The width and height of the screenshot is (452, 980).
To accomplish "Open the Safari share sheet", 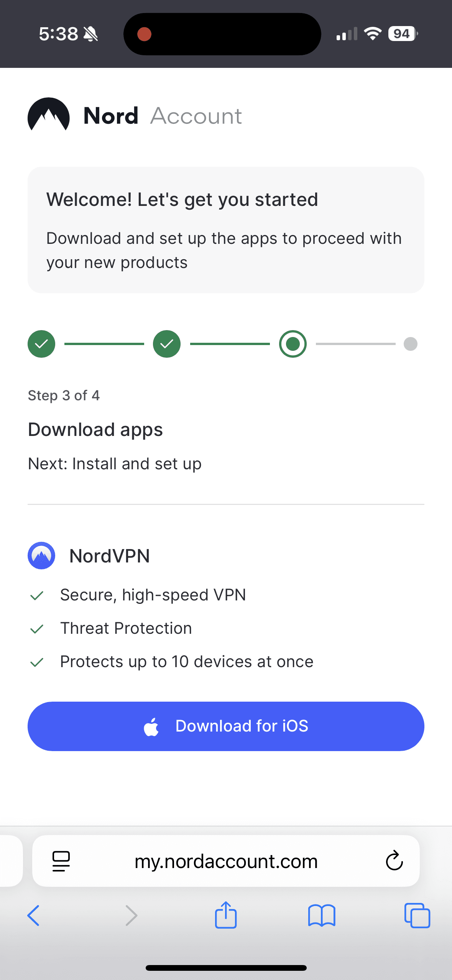I will click(226, 915).
